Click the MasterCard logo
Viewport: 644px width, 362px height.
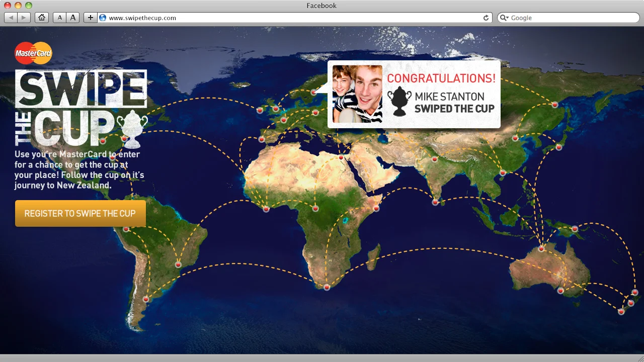click(x=33, y=53)
